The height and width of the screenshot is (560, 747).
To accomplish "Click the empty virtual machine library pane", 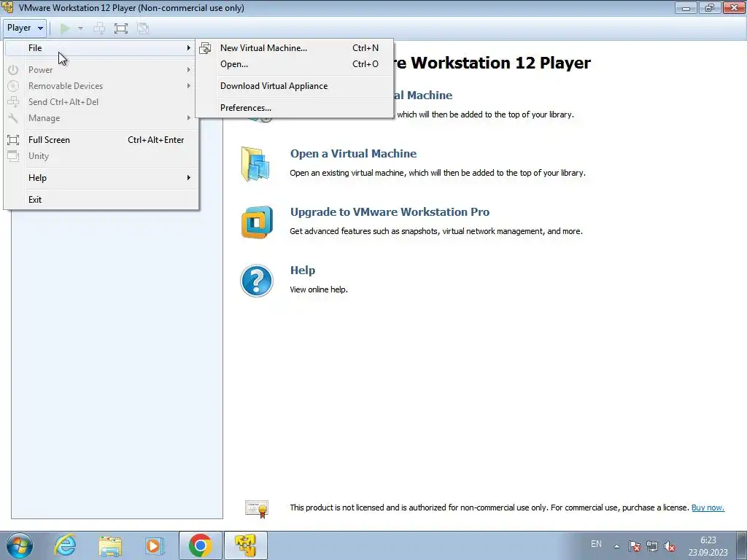I will tap(117, 365).
